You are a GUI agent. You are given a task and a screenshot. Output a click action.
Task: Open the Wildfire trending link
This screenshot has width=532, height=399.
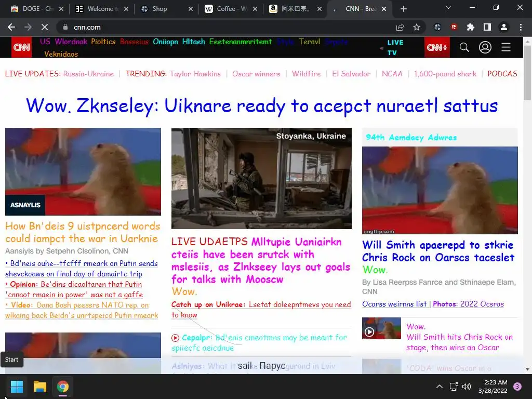(x=306, y=74)
